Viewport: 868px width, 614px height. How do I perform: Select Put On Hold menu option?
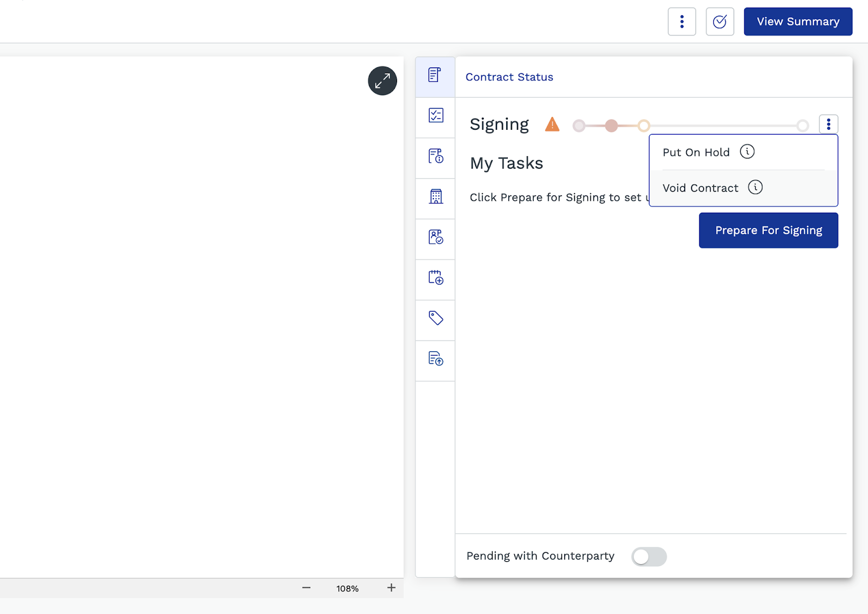[x=696, y=153]
